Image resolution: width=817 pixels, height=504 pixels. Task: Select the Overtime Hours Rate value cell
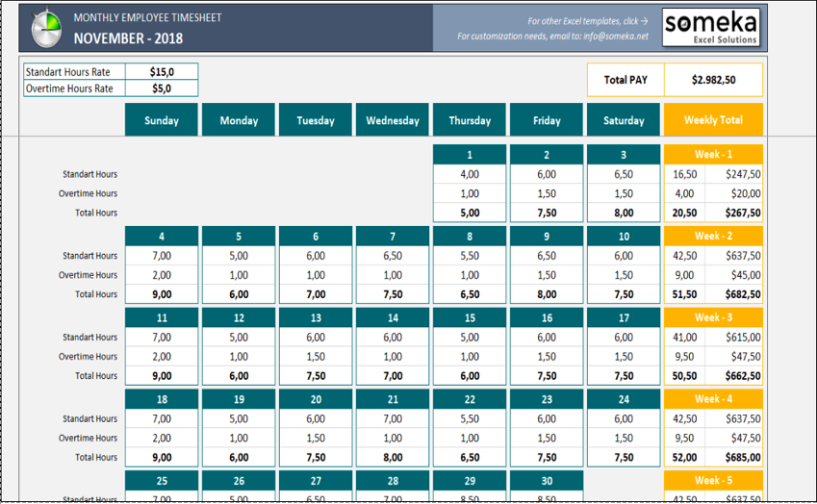[x=161, y=88]
